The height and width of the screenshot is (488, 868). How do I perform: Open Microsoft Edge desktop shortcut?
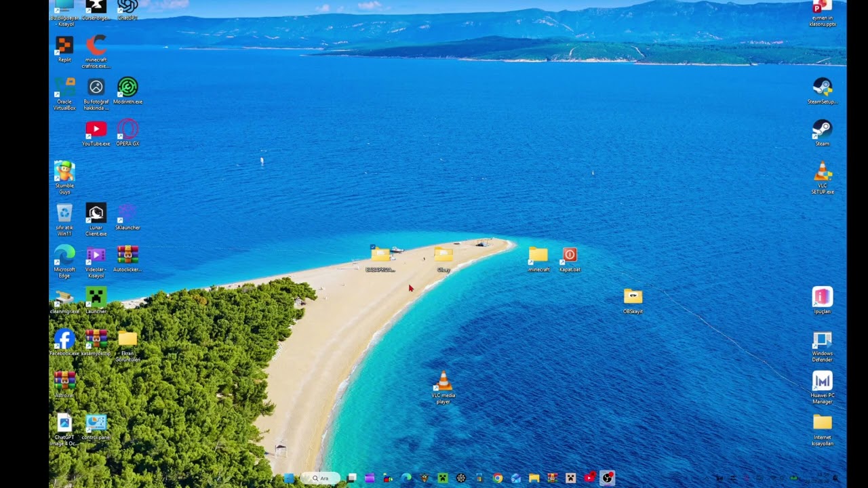click(64, 262)
